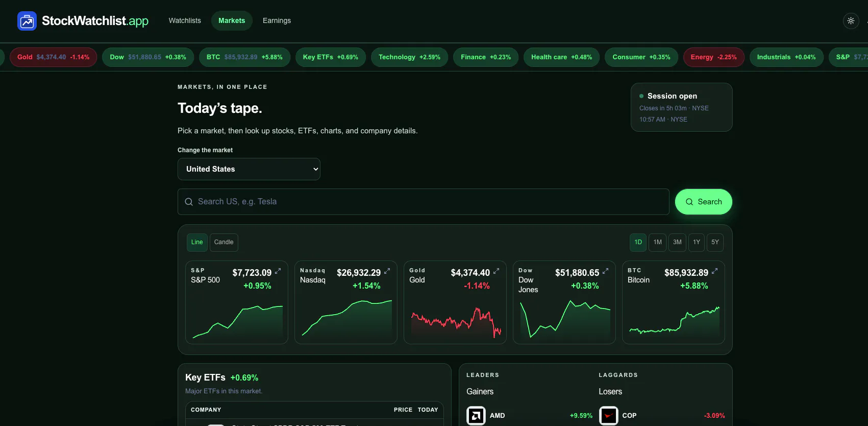Expand the Gold chart card
868x426 pixels.
coord(496,271)
